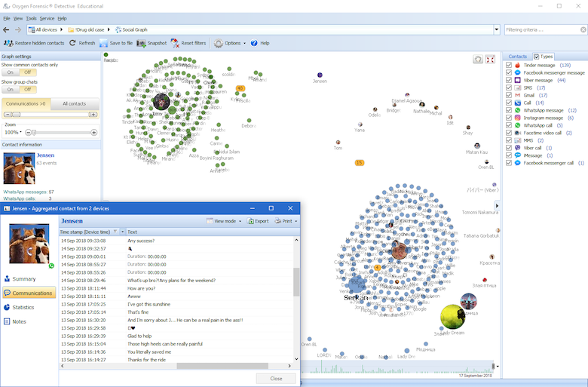
Task: Open the File menu
Action: [x=6, y=18]
